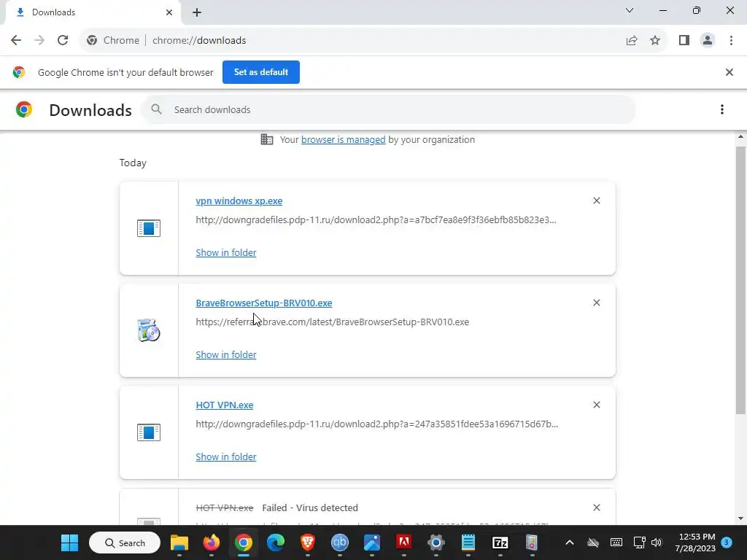Click the taskbar Search box
The image size is (747, 560).
coord(125,542)
